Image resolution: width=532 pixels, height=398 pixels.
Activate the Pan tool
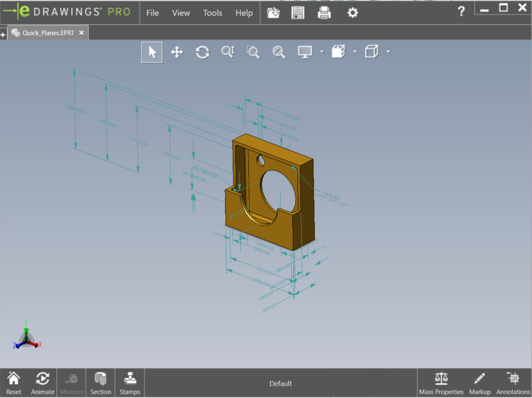[177, 52]
